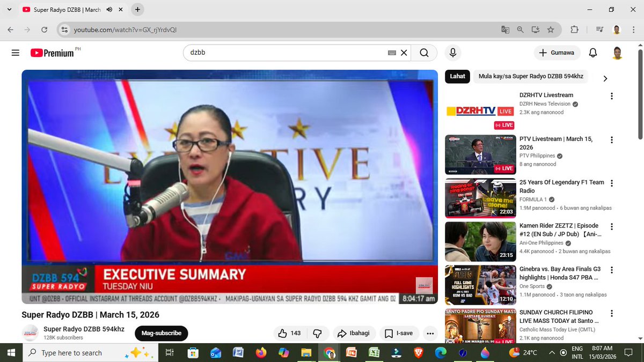Open options menu for PTV Livestream
The width and height of the screenshot is (644, 362).
pos(611,140)
